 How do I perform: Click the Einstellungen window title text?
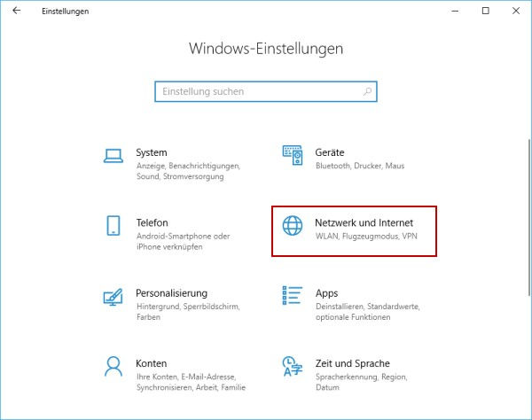coord(65,12)
